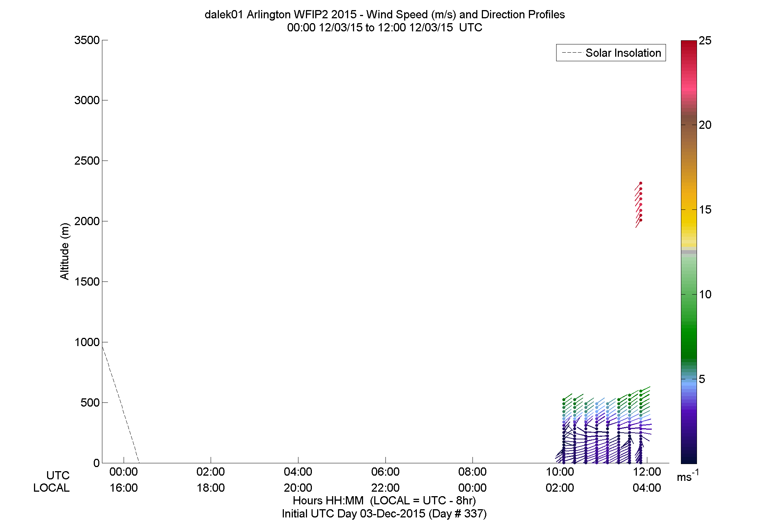
Task: Click the Solar Insolation legend entry
Action: click(611, 53)
